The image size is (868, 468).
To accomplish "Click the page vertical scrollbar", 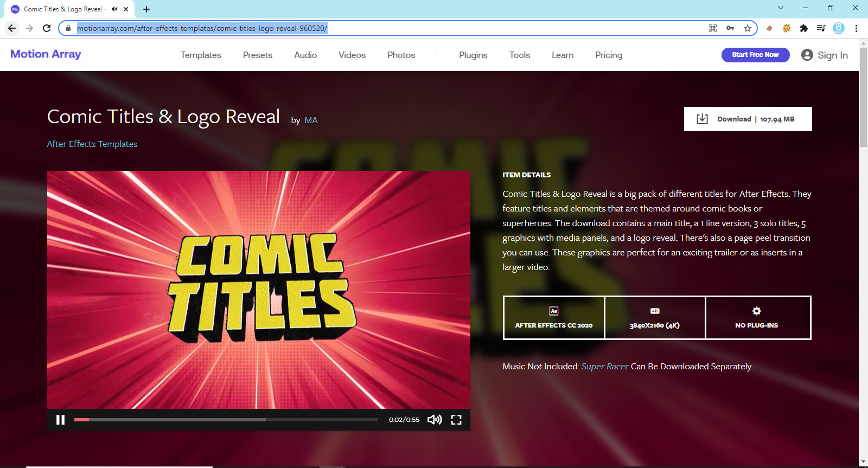I will pyautogui.click(x=863, y=98).
